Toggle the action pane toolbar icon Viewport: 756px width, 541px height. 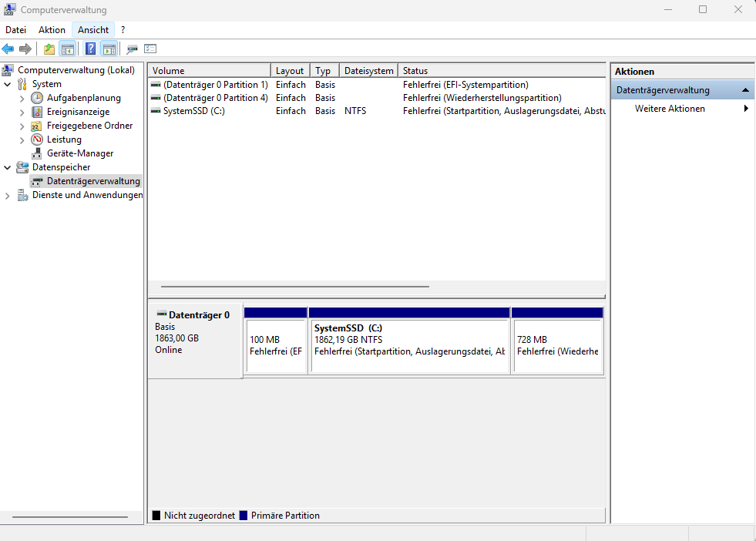(109, 49)
